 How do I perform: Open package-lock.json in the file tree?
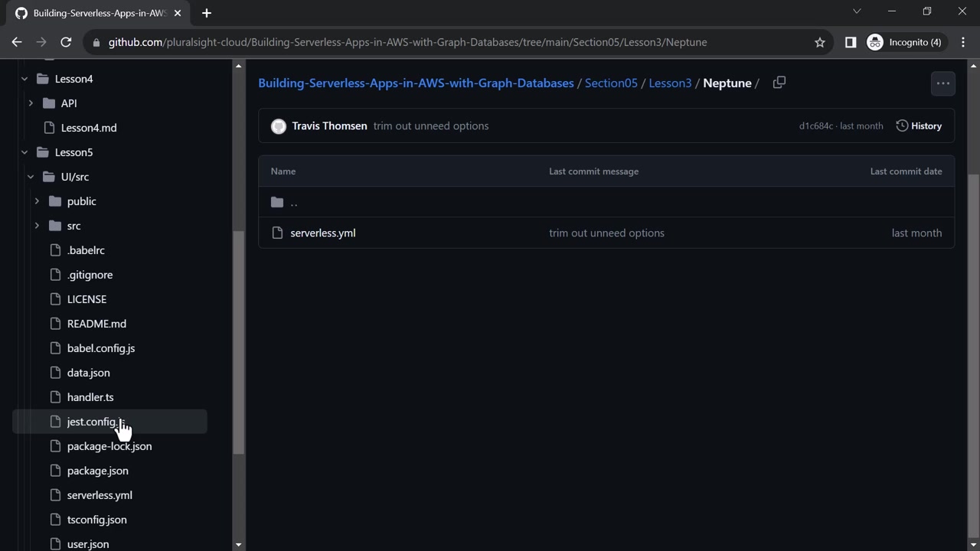click(109, 446)
